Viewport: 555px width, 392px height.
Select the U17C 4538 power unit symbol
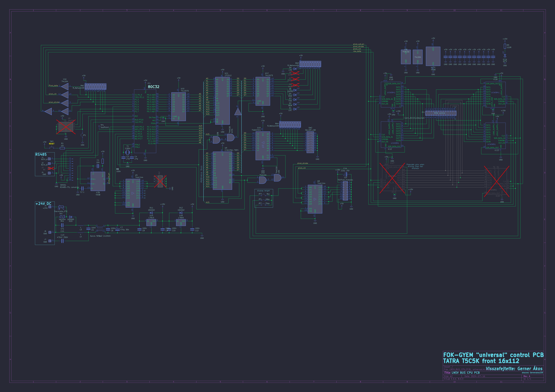[433, 56]
